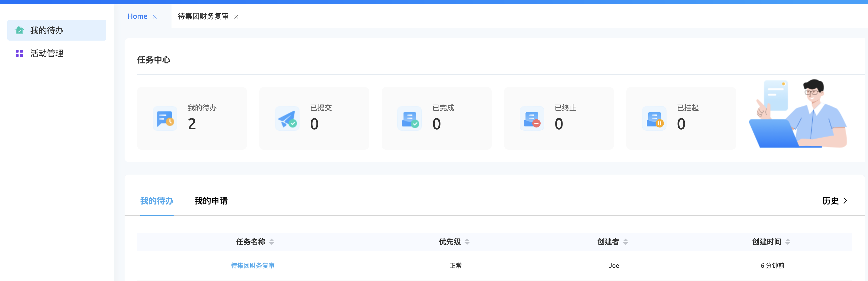Click the 已提交 paper plane icon
The image size is (868, 281).
pyautogui.click(x=287, y=119)
